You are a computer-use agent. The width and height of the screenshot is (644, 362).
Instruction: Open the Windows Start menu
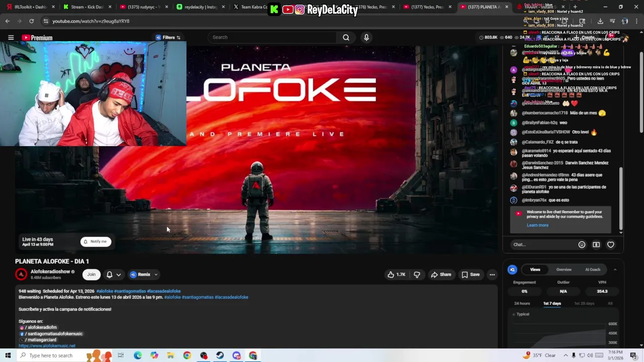click(x=8, y=355)
